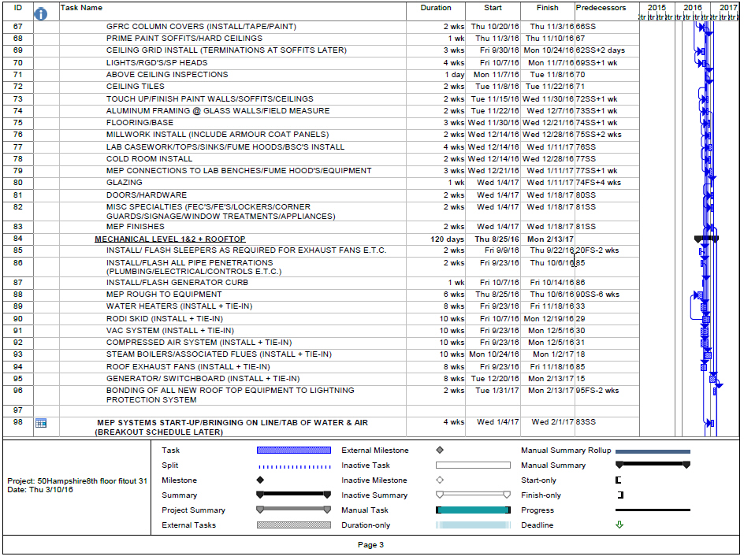744x560 pixels.
Task: Select the Duration column header
Action: coord(436,8)
